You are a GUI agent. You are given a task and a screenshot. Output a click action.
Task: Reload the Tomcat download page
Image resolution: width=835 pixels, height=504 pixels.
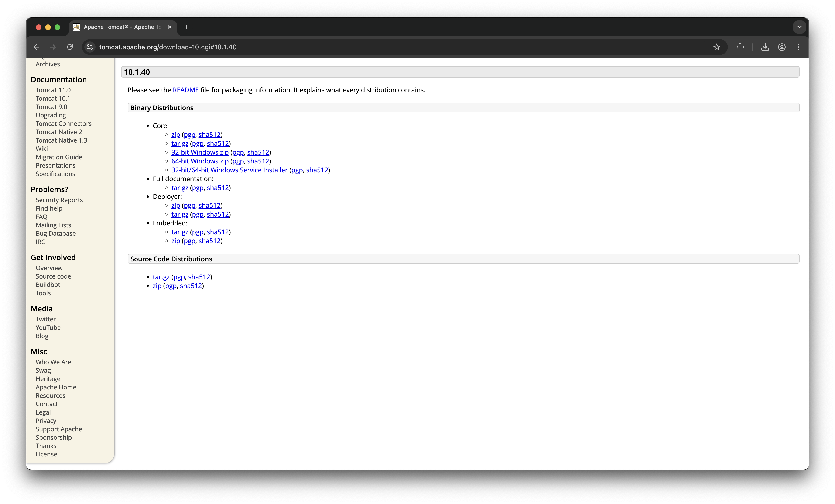click(70, 47)
